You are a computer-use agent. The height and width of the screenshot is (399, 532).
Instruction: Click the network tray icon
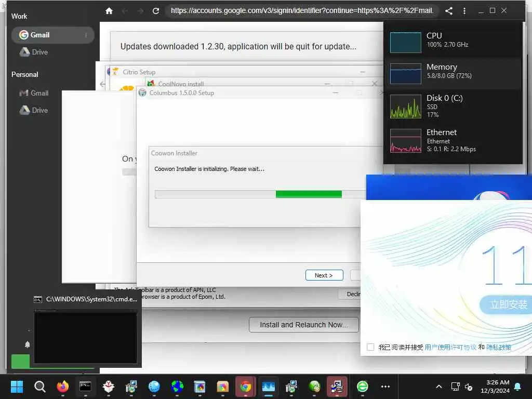(455, 387)
